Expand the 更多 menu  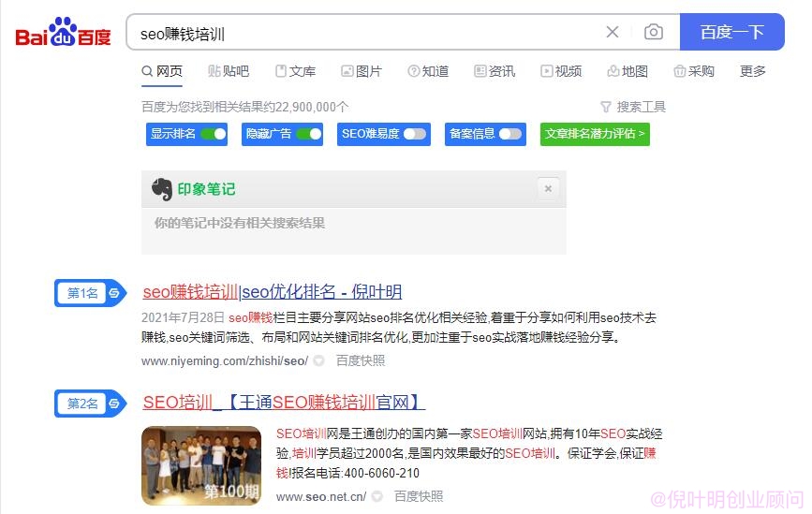(752, 71)
